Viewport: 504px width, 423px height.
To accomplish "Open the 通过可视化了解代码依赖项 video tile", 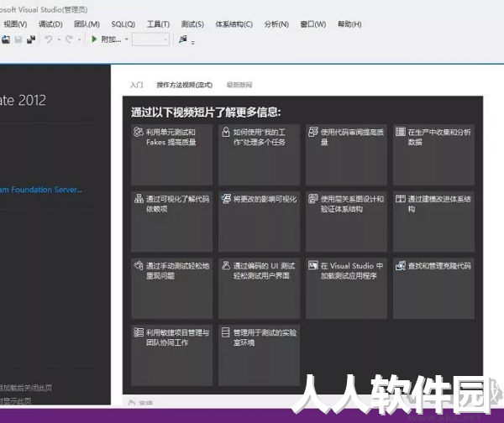I will [171, 222].
